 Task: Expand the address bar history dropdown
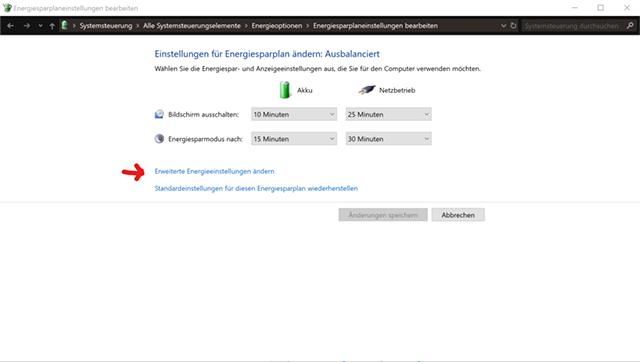pyautogui.click(x=503, y=26)
